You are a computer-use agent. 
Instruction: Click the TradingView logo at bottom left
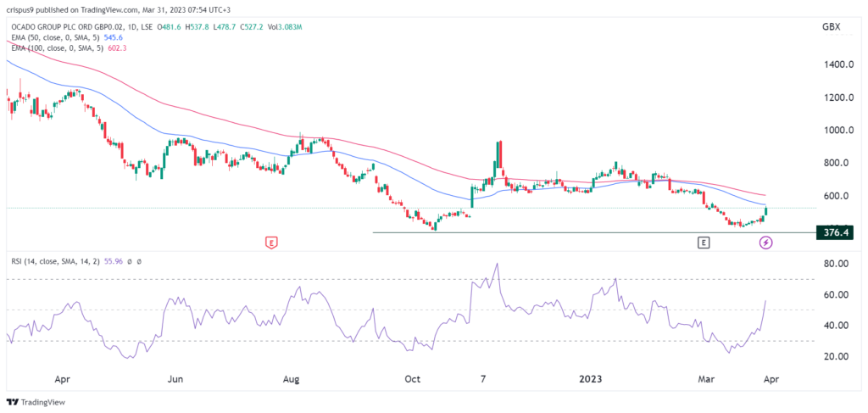36,402
